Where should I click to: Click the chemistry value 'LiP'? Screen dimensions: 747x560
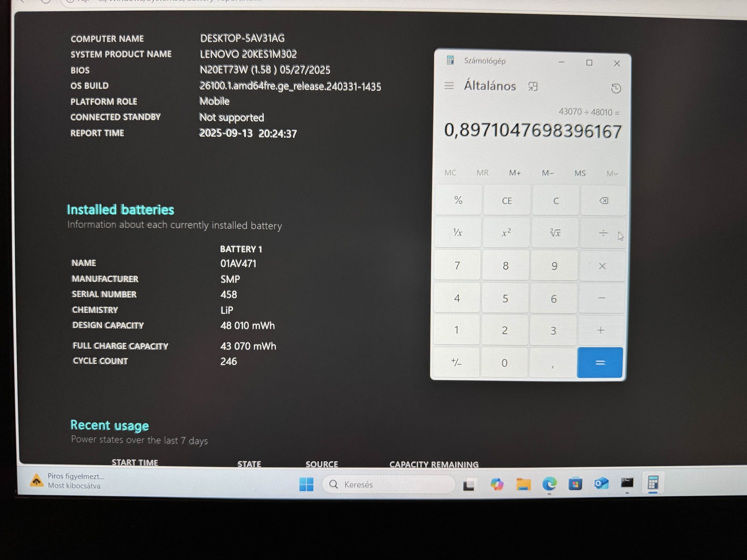(227, 310)
